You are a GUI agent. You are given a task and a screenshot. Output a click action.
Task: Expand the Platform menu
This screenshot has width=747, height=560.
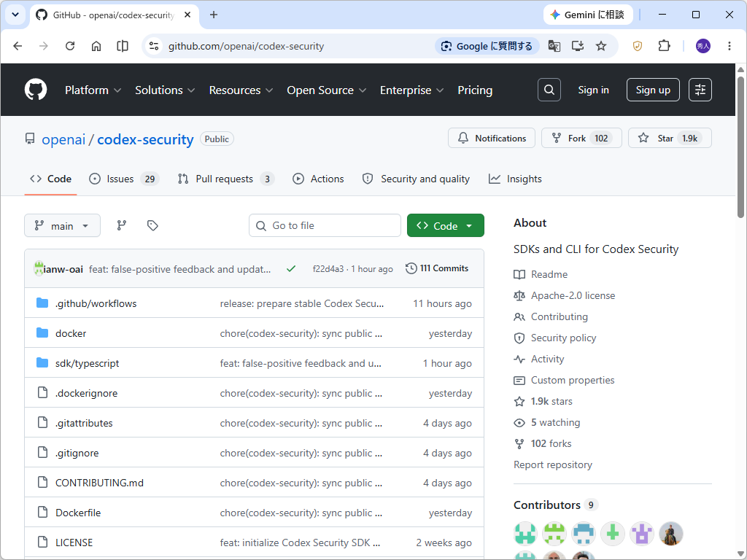(x=93, y=90)
